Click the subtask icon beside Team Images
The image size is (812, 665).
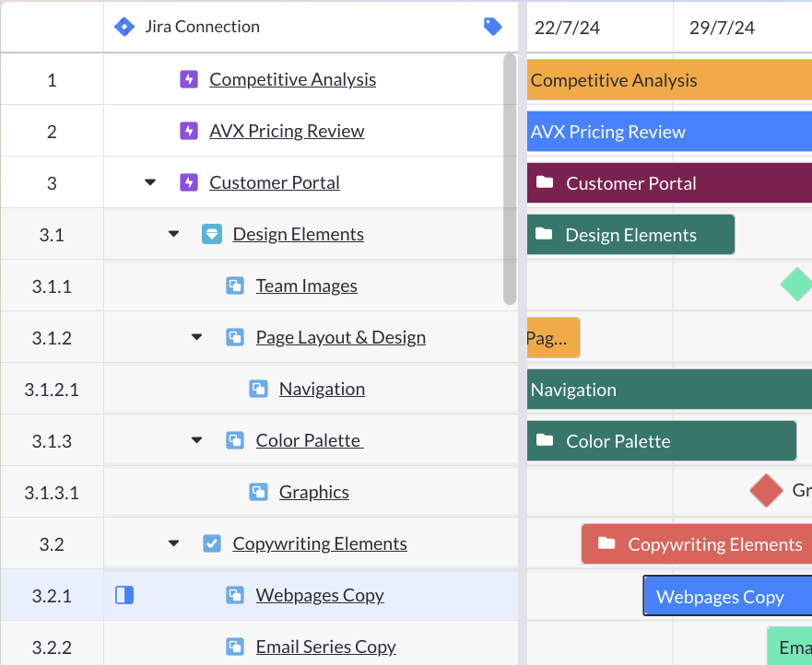[x=235, y=286]
